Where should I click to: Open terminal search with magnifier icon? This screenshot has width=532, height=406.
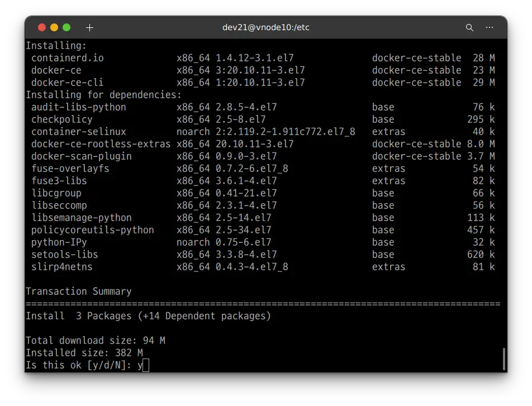pos(469,27)
